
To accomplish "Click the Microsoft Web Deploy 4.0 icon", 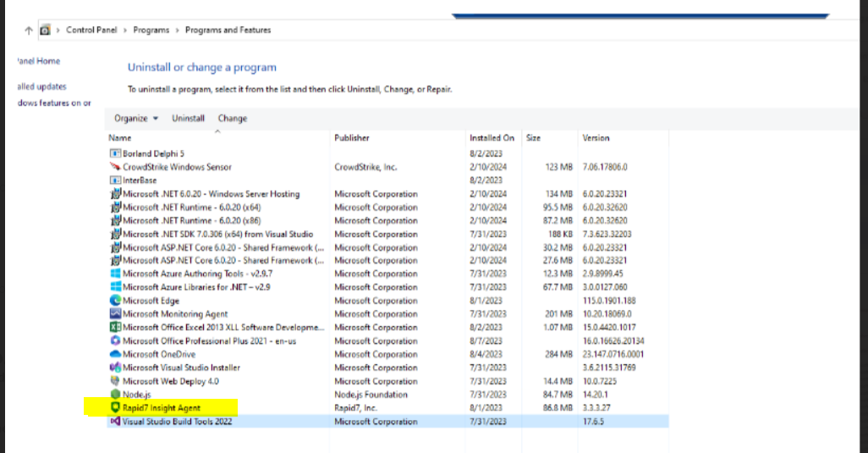I will point(115,381).
